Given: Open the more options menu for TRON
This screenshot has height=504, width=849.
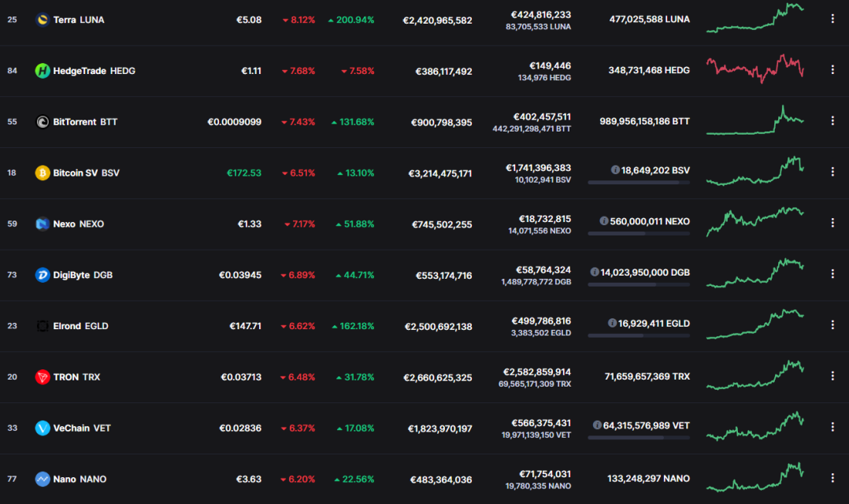Looking at the screenshot, I should (x=832, y=376).
